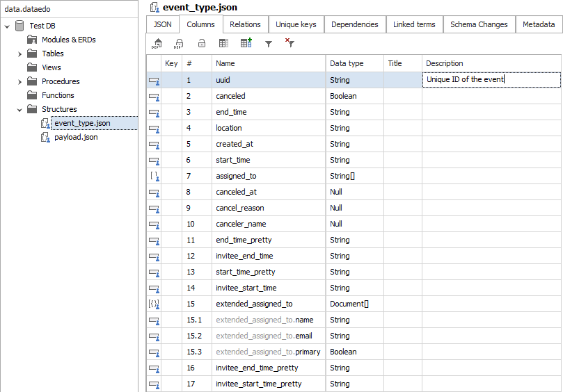Open the Schema Changes tab

pyautogui.click(x=479, y=24)
